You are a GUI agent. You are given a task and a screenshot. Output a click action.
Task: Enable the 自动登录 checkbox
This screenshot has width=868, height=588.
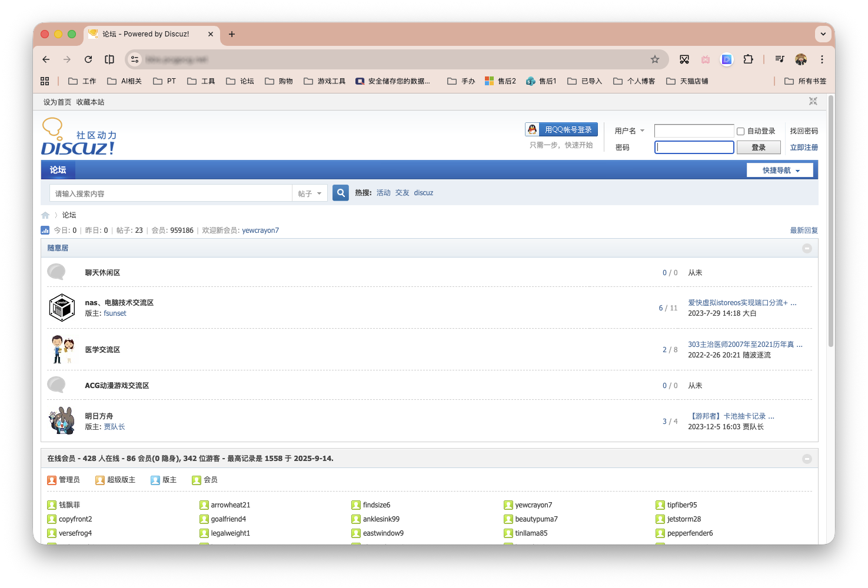pos(741,131)
